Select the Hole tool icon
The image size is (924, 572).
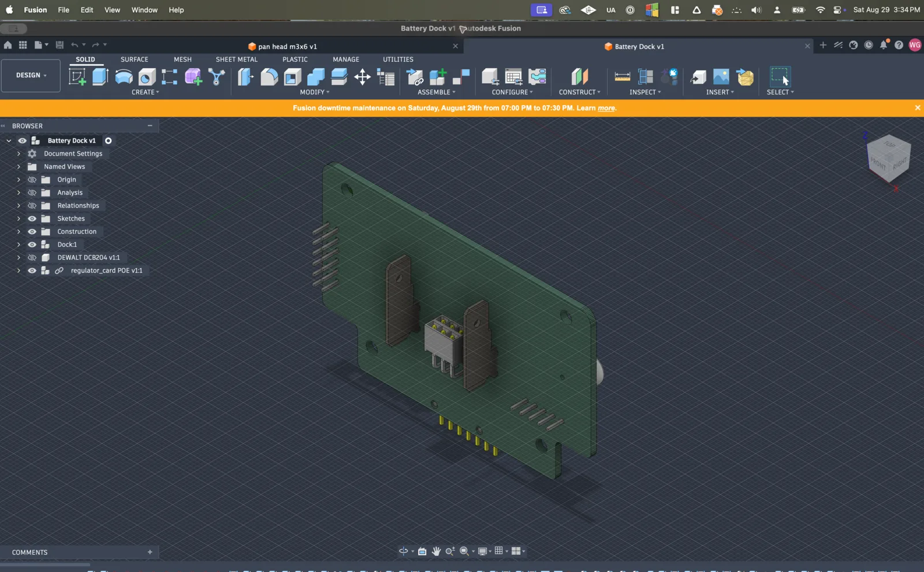pyautogui.click(x=147, y=77)
